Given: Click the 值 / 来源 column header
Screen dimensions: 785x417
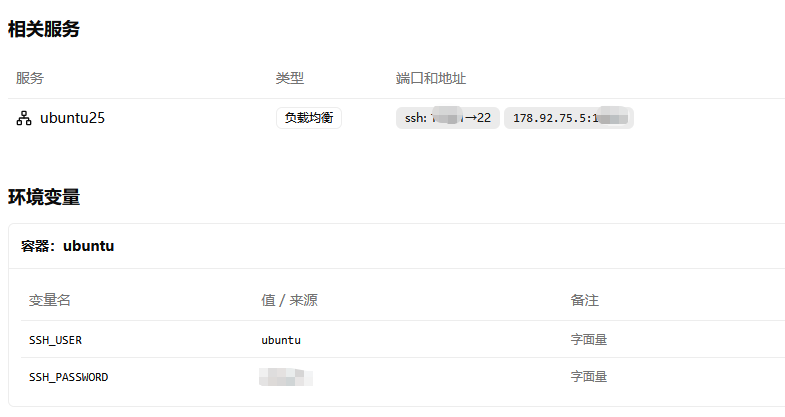Looking at the screenshot, I should pos(289,300).
